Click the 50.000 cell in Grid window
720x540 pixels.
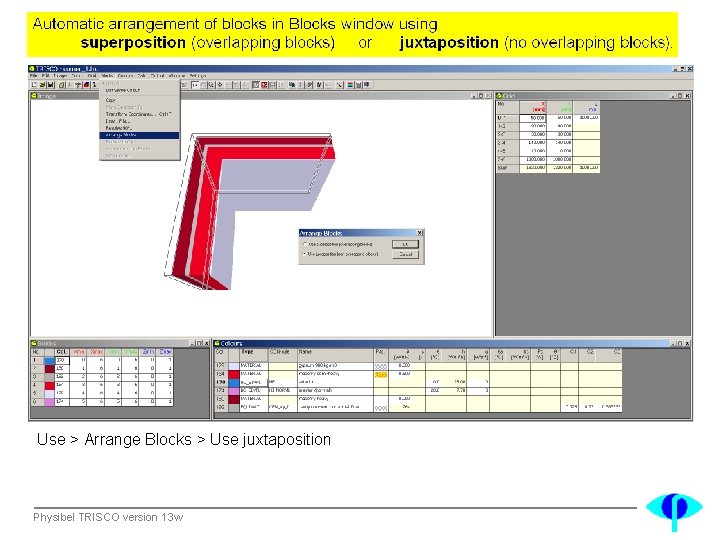(533, 118)
